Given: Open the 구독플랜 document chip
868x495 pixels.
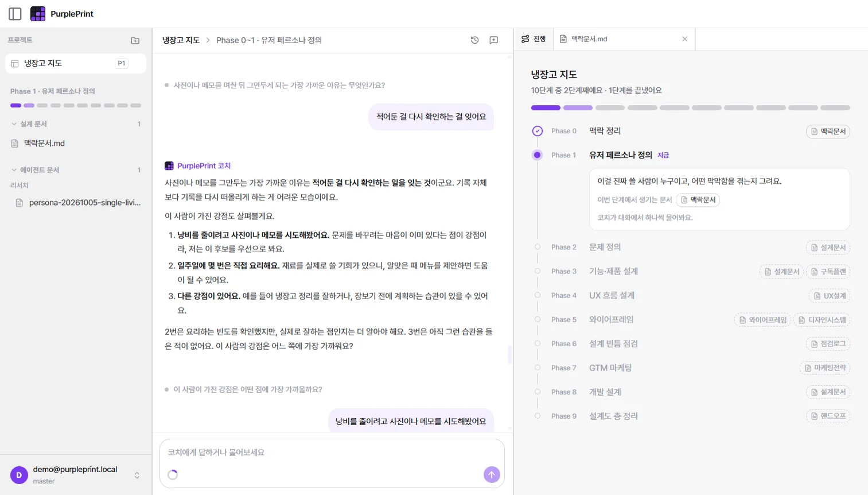Looking at the screenshot, I should tap(828, 272).
